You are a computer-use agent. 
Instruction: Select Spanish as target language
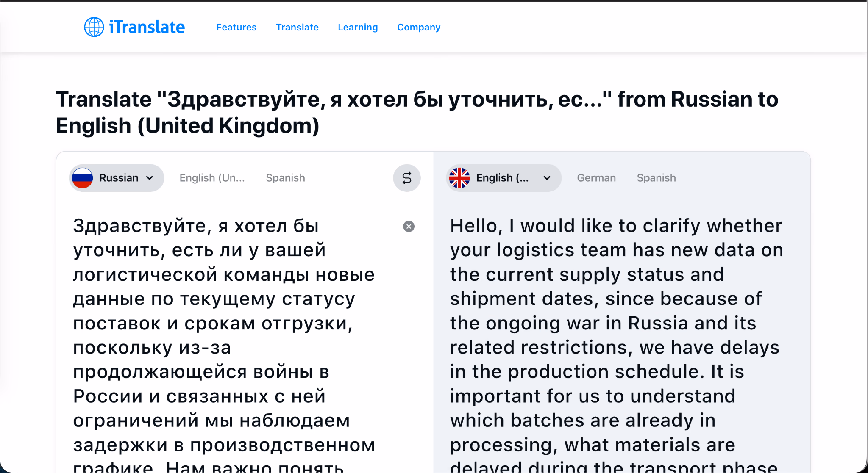click(657, 178)
